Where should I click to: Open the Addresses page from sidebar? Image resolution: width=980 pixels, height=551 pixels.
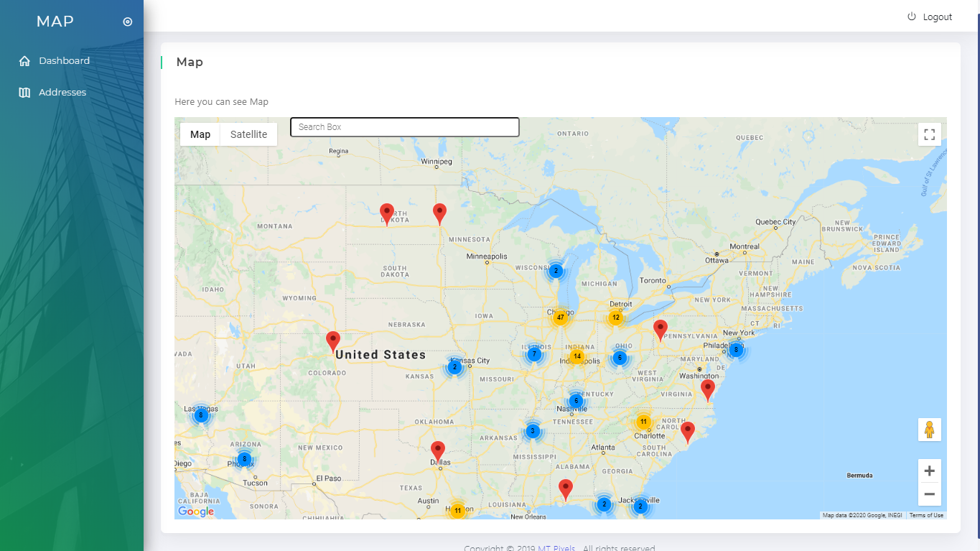coord(52,93)
